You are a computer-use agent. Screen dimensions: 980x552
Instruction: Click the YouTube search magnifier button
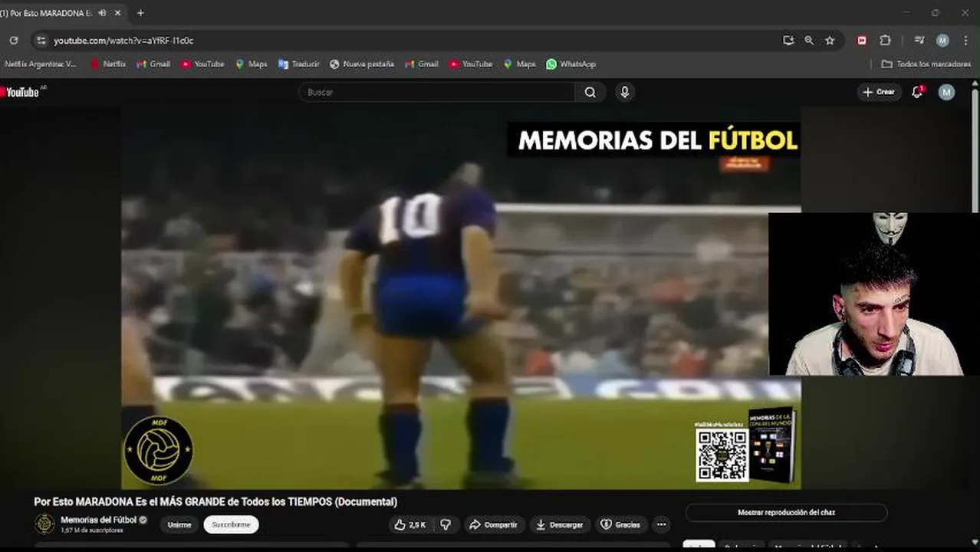(x=590, y=92)
